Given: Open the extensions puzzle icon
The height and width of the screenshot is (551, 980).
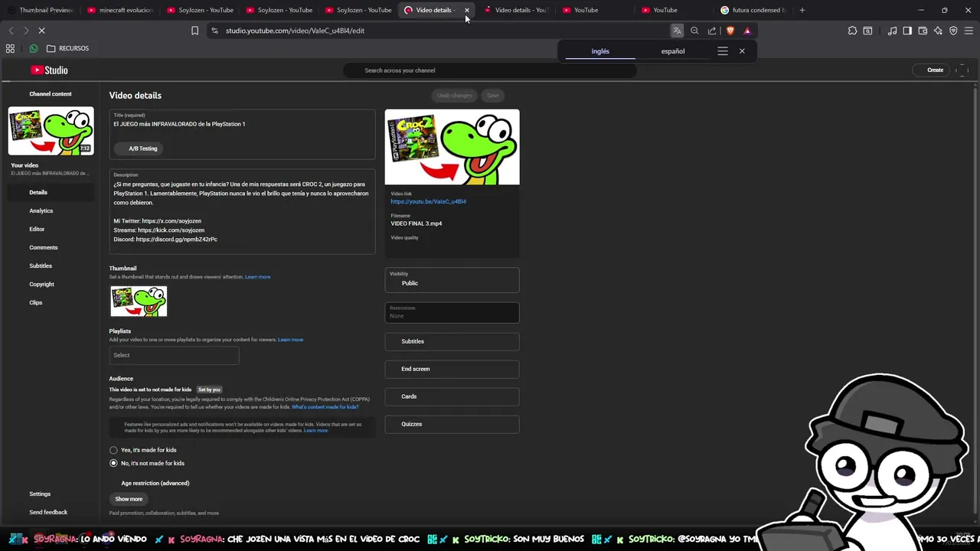Looking at the screenshot, I should (852, 31).
